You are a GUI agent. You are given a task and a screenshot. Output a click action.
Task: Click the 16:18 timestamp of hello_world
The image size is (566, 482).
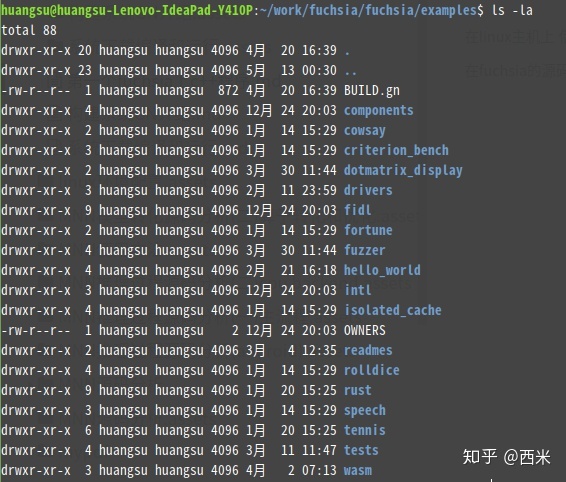click(x=319, y=270)
